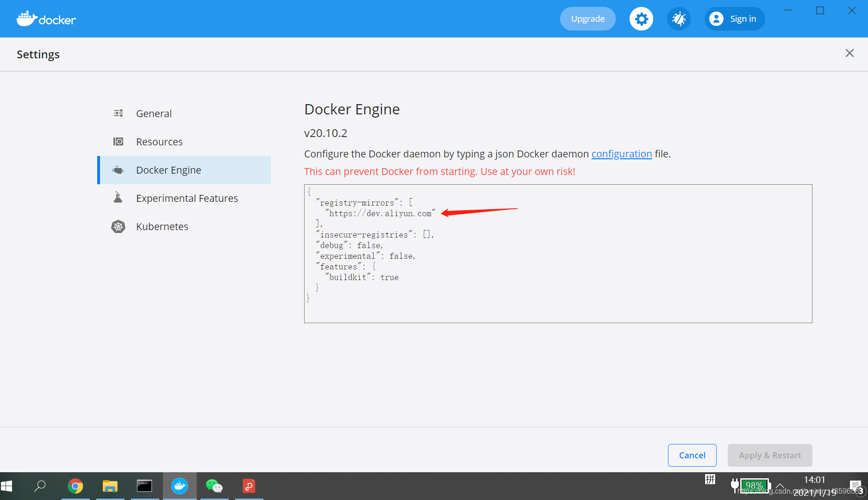
Task: Minimize the Docker Desktop window
Action: click(x=788, y=10)
